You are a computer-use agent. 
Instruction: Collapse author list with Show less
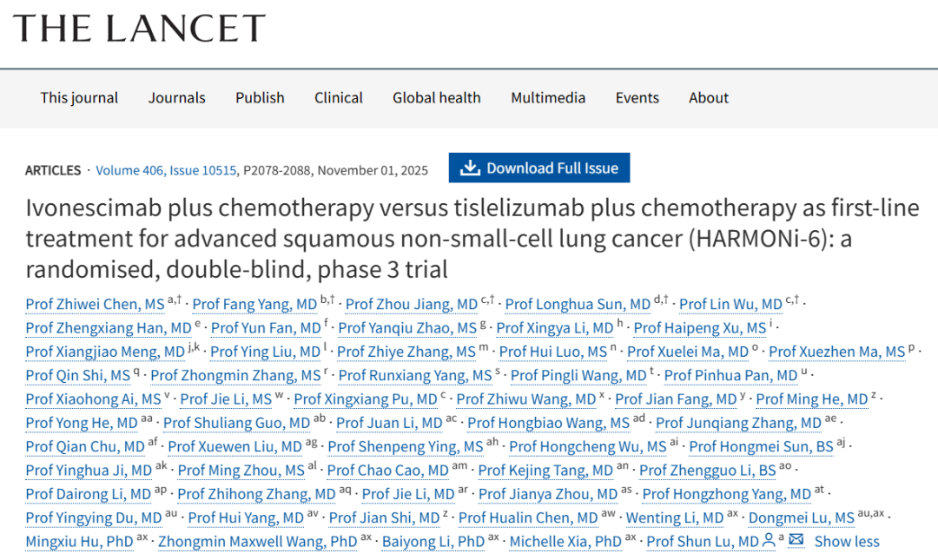[847, 542]
